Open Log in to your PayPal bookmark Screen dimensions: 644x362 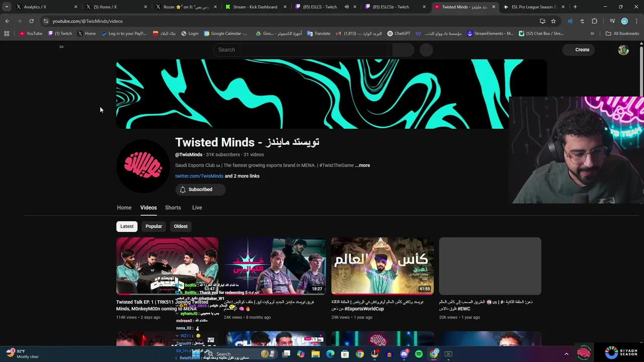[124, 34]
